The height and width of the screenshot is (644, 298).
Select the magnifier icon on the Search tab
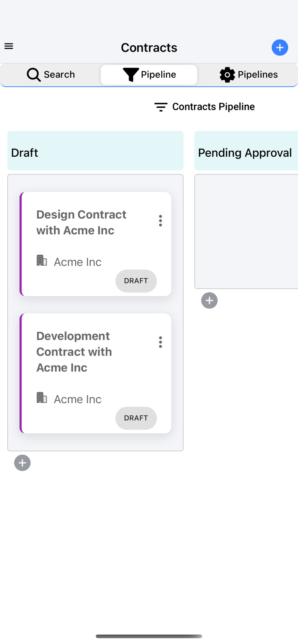[x=34, y=75]
